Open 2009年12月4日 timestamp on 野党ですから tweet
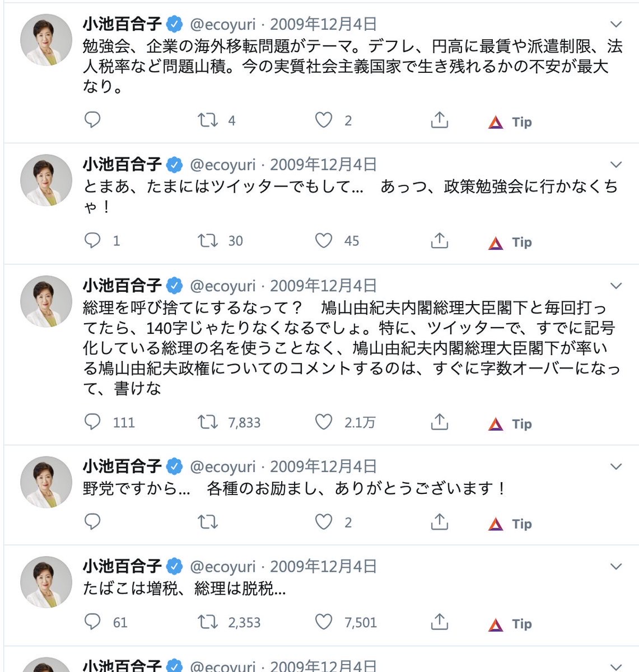Screen dimensions: 639x672 point(323,466)
